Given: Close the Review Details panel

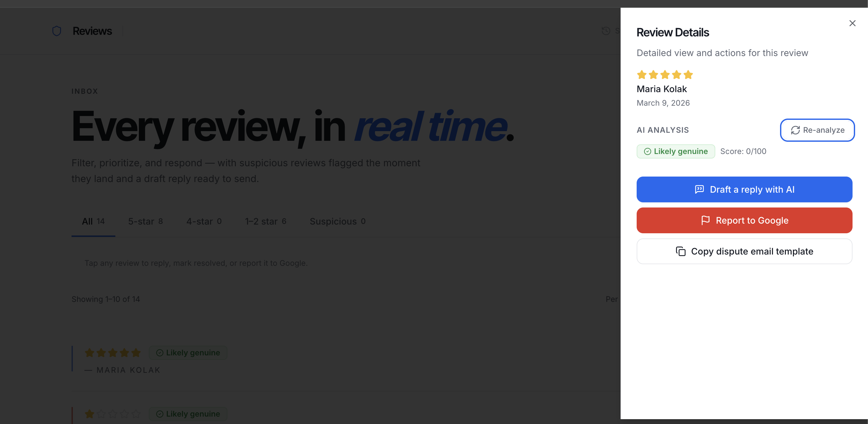Looking at the screenshot, I should (852, 23).
